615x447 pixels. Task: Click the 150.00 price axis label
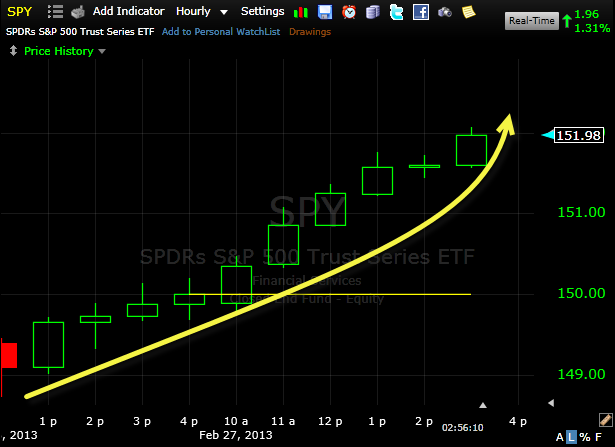(581, 293)
